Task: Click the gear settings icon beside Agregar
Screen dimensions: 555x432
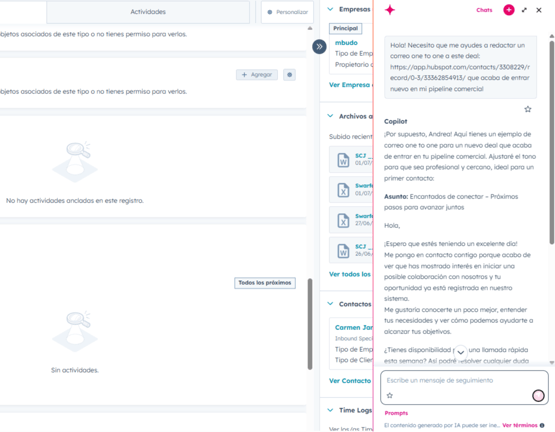Action: pyautogui.click(x=290, y=75)
